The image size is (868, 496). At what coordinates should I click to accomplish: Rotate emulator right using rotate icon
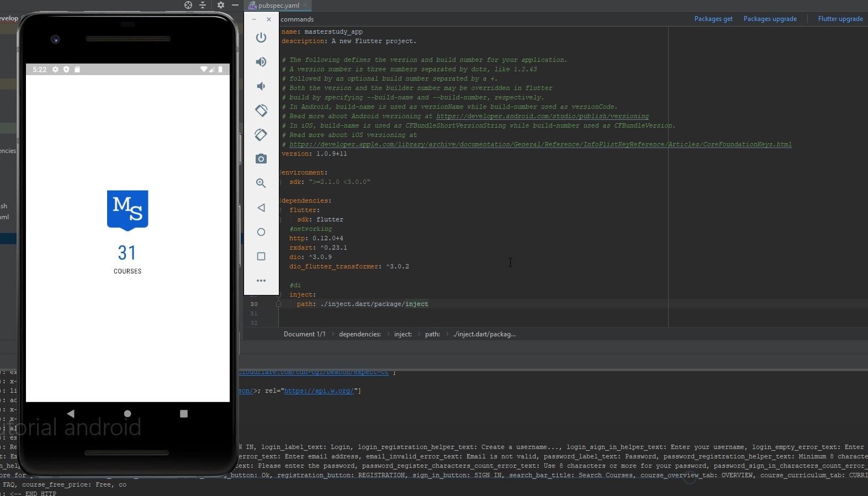click(x=261, y=135)
